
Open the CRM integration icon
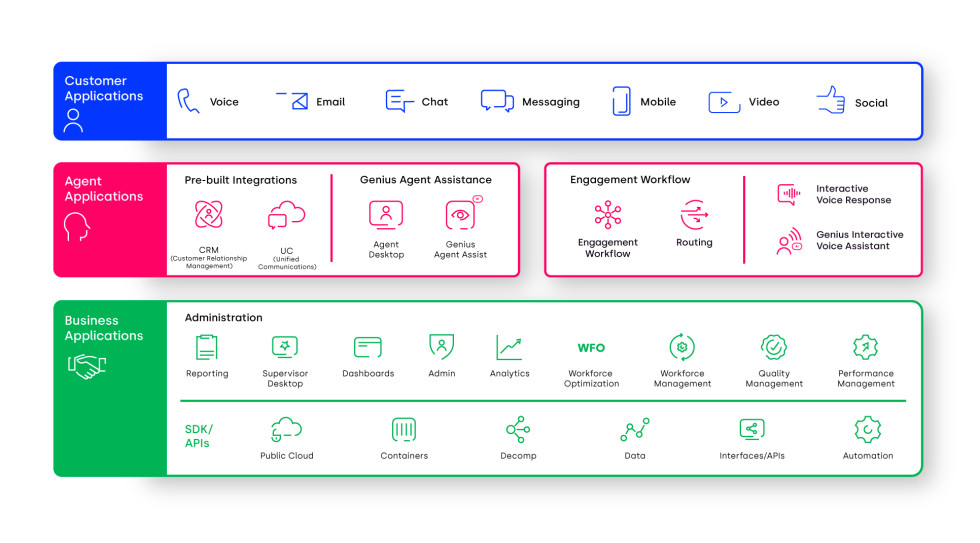[x=209, y=215]
